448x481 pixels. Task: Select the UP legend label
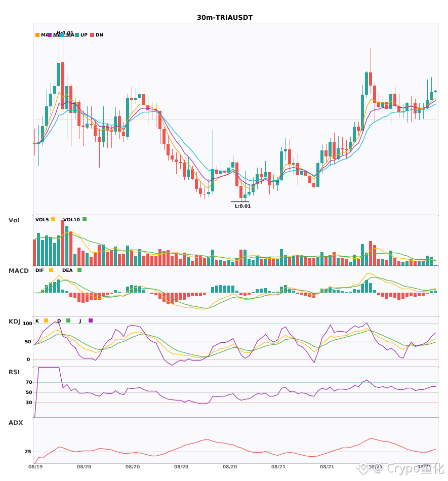(x=84, y=35)
